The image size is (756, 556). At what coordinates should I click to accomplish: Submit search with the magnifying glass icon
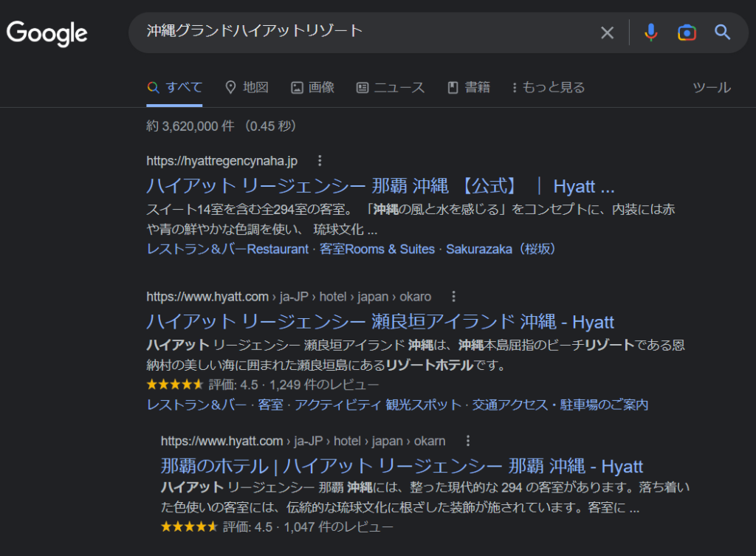[x=722, y=32]
